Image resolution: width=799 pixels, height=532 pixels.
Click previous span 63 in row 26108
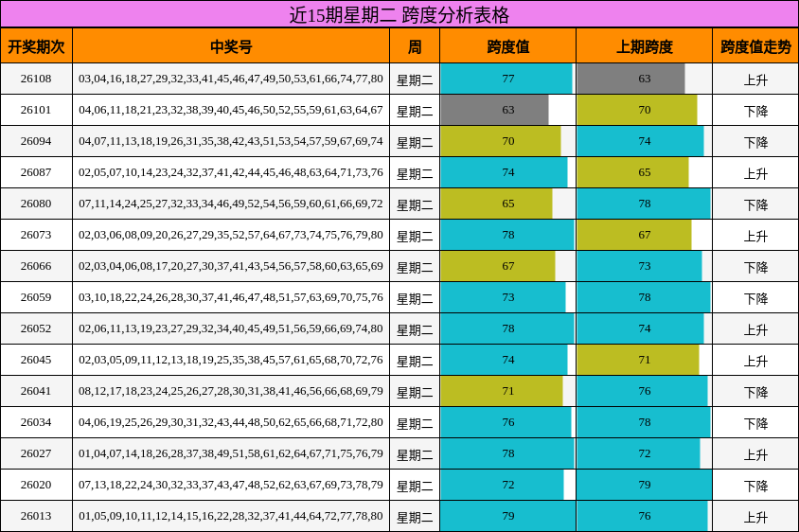[x=644, y=79]
